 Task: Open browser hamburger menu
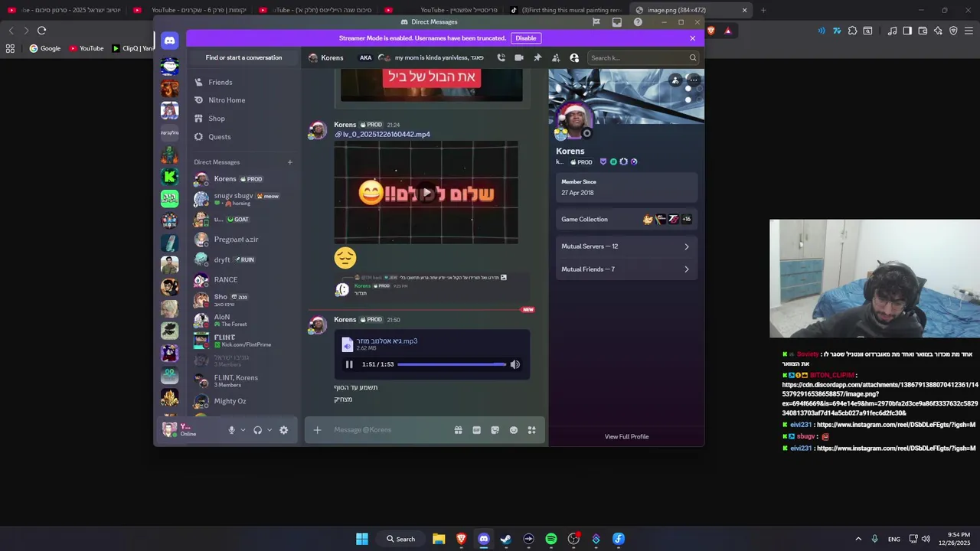coord(969,31)
